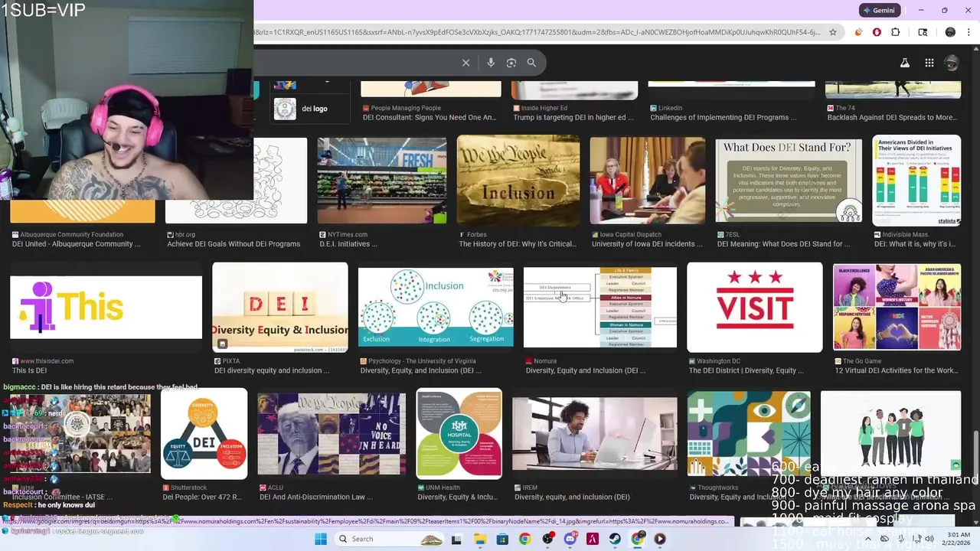Open the Google apps grid
The image size is (980, 551).
pos(929,63)
